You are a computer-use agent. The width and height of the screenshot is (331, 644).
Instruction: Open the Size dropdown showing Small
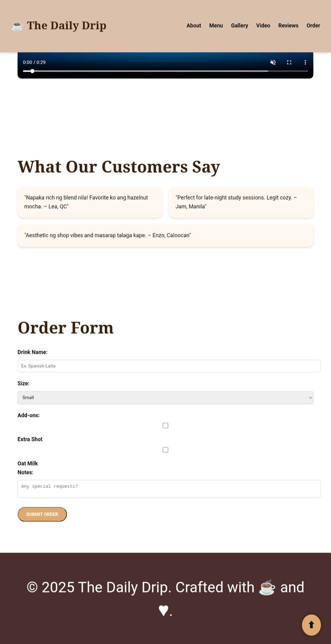pos(165,398)
